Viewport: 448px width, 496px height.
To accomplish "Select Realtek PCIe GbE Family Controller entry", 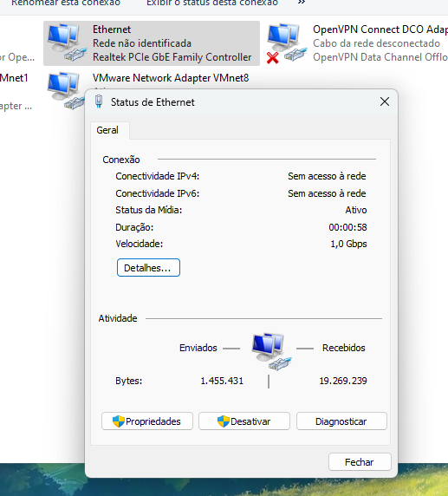I will 172,57.
